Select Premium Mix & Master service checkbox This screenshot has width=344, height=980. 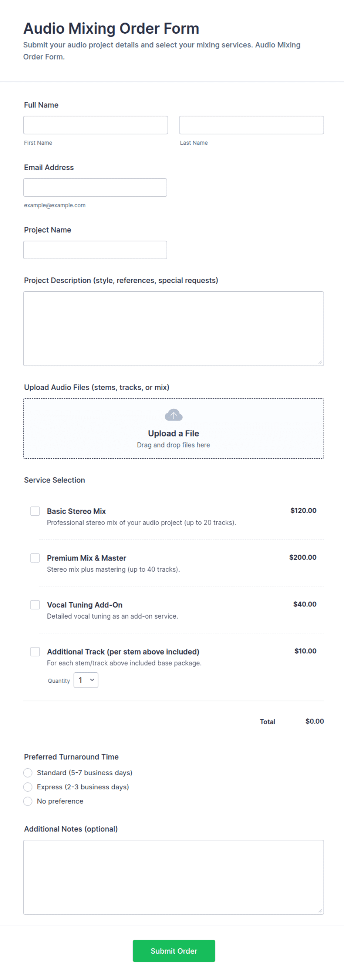pyautogui.click(x=35, y=558)
